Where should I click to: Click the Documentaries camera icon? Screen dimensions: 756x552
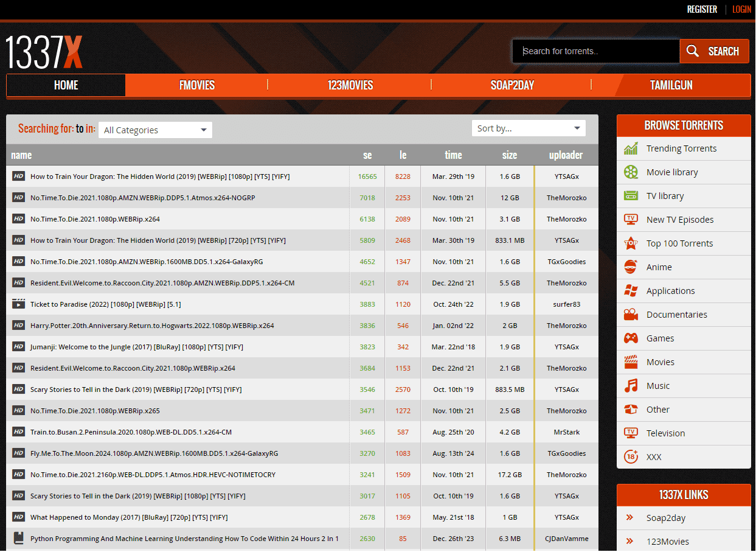631,315
